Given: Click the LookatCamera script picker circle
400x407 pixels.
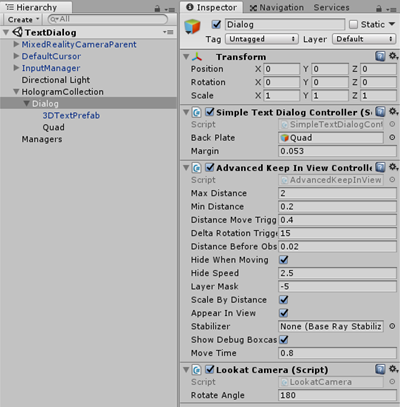Looking at the screenshot, I should pos(392,381).
